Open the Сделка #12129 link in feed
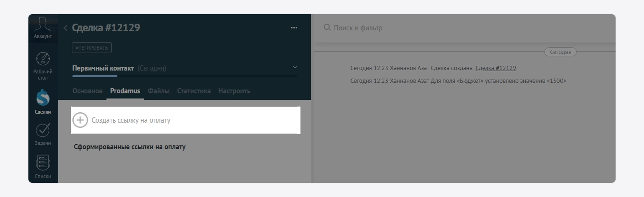 (x=495, y=68)
